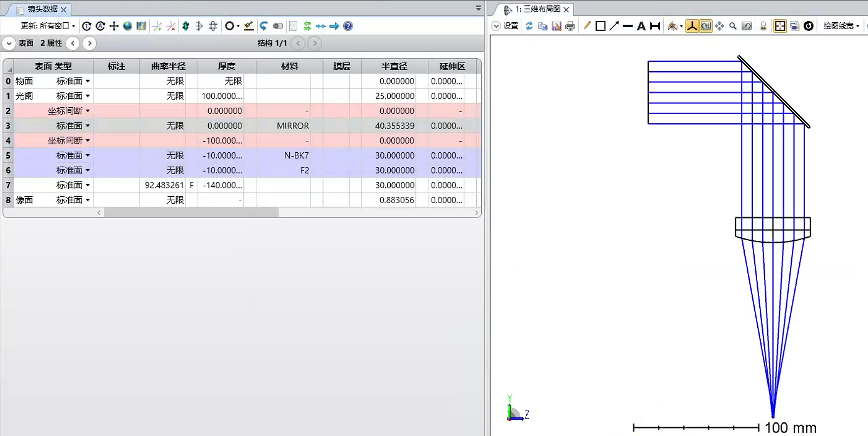Toggle the axes display button in layout
The width and height of the screenshot is (868, 436).
coord(692,26)
